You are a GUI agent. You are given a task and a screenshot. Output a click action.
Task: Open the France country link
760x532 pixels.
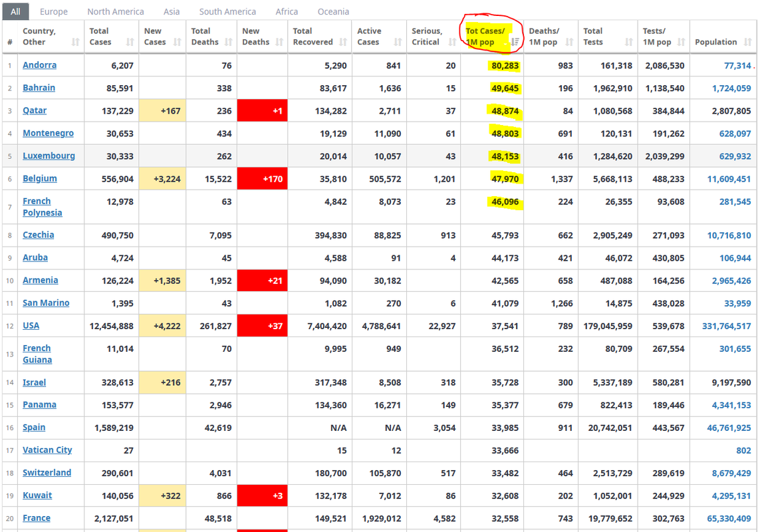click(37, 519)
